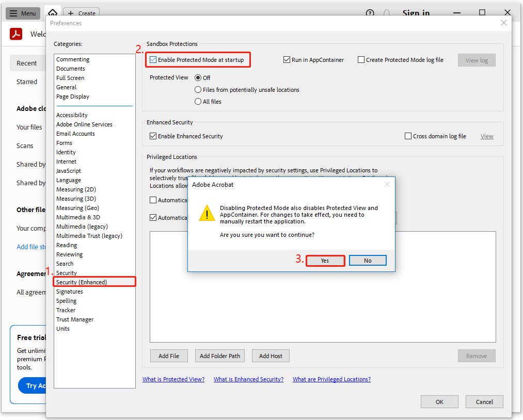The width and height of the screenshot is (523, 420).
Task: Open Recent in Acrobat home sidebar
Action: click(x=27, y=63)
